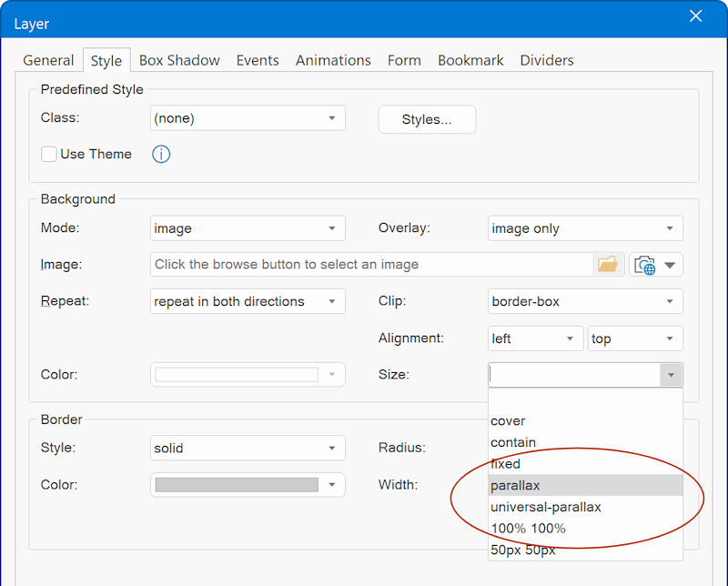The width and height of the screenshot is (728, 586).
Task: Expand the Overlay dropdown
Action: pos(584,228)
